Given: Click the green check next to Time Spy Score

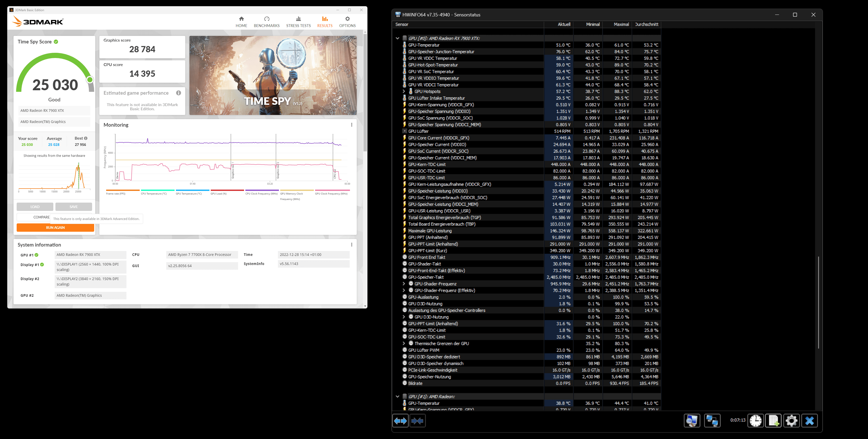Looking at the screenshot, I should point(56,42).
